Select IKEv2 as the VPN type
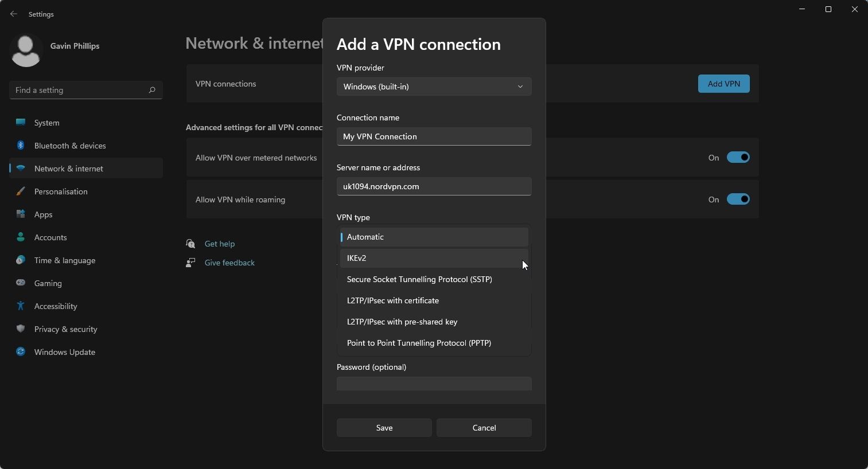The height and width of the screenshot is (469, 868). (x=434, y=258)
